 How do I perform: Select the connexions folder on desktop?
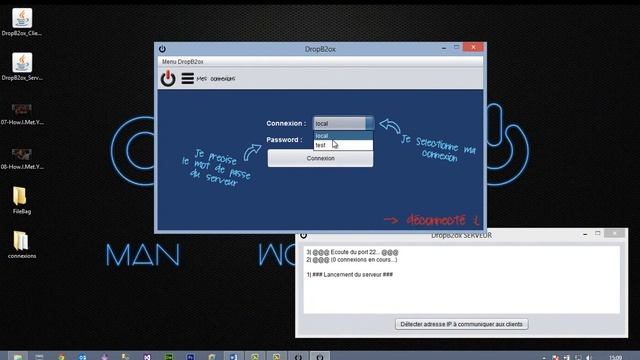pos(22,244)
